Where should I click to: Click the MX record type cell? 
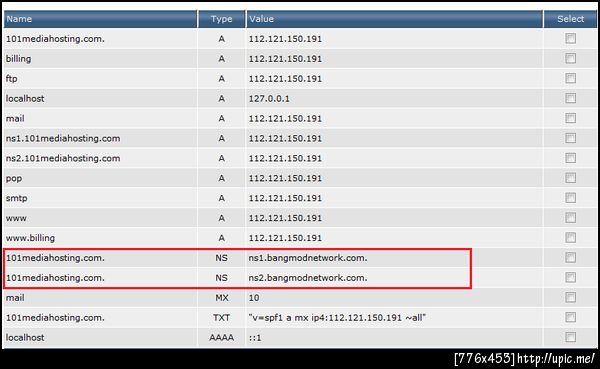click(222, 298)
